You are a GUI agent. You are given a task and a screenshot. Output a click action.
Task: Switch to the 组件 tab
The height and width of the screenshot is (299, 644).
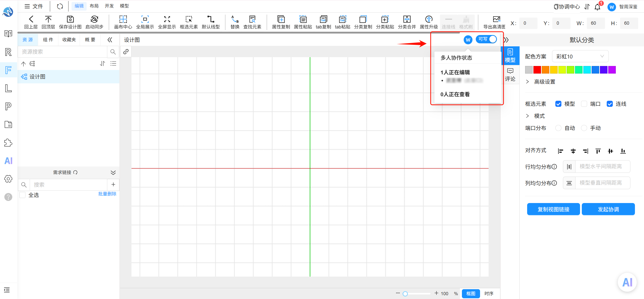point(48,40)
